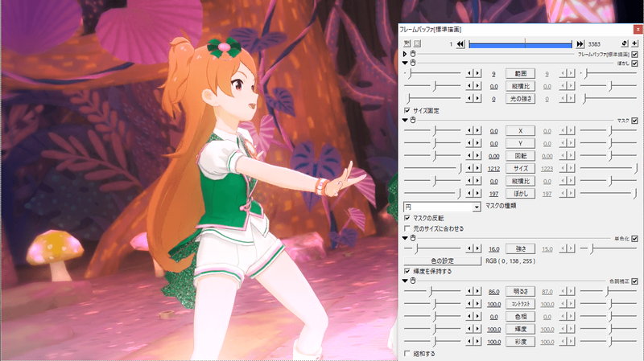The image size is (644, 361).
Task: Click the 明るさ start value 86.0
Action: point(493,292)
